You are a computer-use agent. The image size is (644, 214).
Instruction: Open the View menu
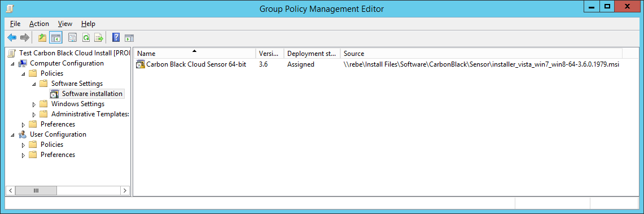click(65, 24)
